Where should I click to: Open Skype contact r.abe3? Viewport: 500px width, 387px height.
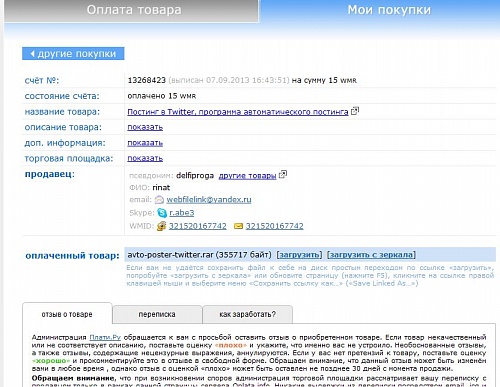click(x=182, y=213)
